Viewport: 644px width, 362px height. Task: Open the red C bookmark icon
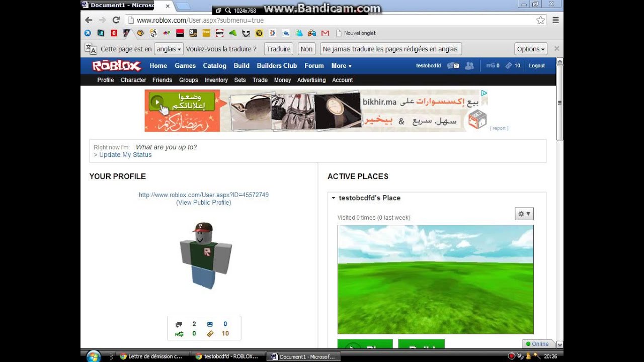pos(114,33)
